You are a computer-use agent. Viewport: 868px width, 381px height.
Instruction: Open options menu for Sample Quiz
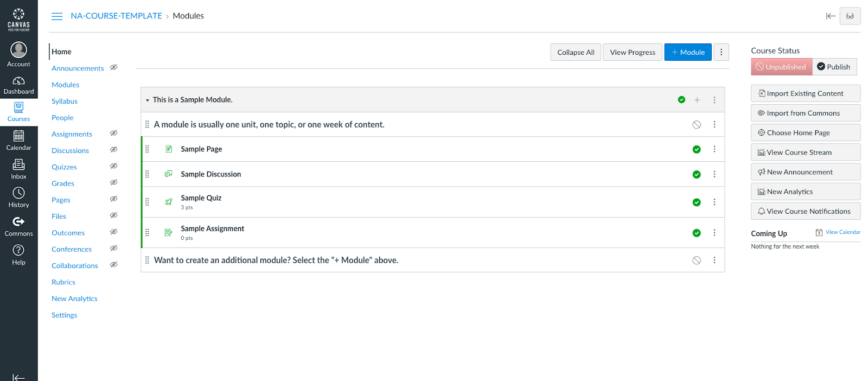(x=714, y=202)
